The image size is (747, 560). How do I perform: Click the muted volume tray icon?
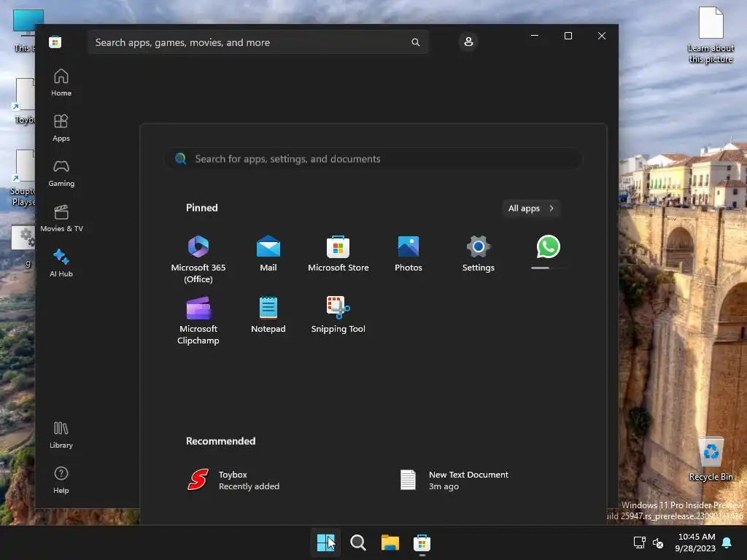point(658,542)
